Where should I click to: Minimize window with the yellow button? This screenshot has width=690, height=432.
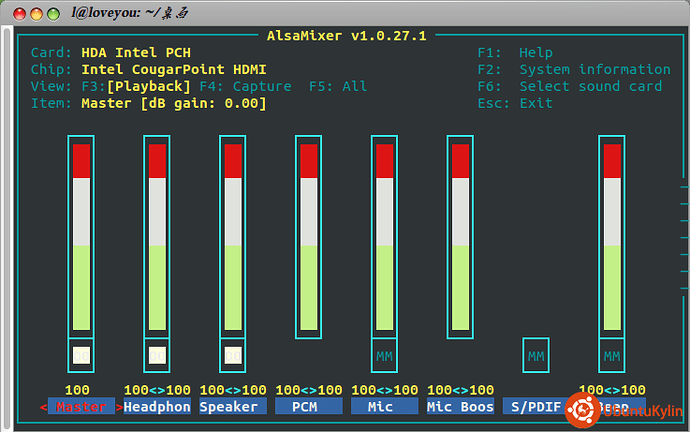(x=37, y=14)
